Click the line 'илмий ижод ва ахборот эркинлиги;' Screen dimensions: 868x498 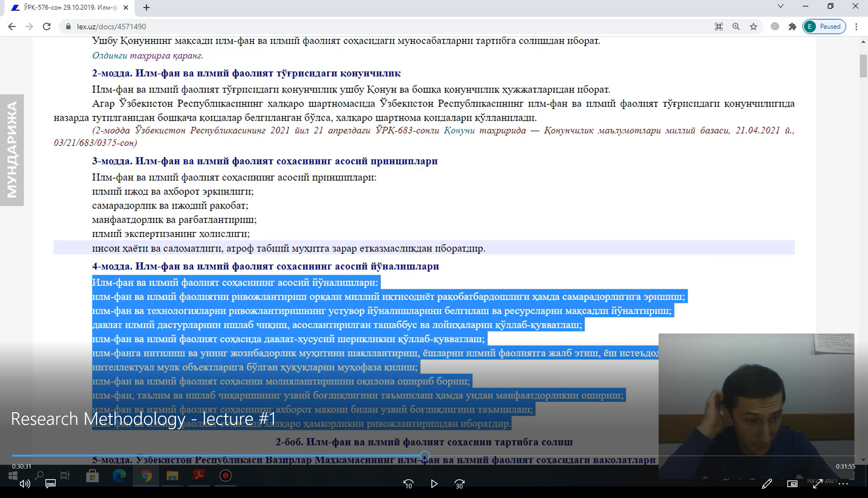click(x=173, y=192)
